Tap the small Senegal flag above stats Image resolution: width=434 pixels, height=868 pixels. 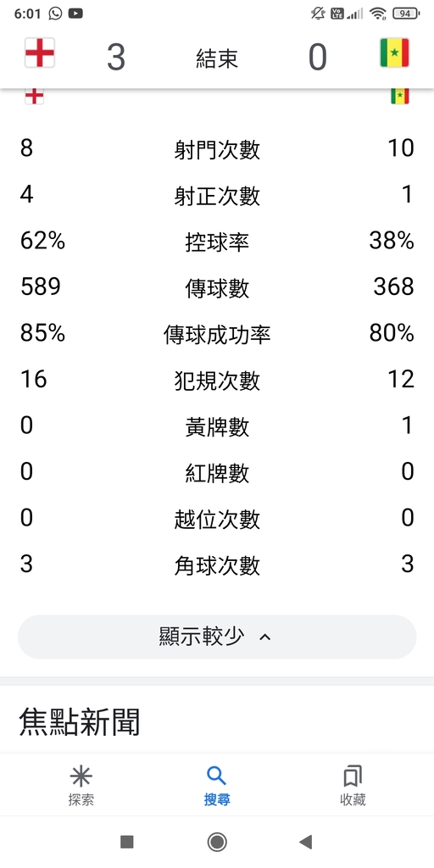pos(400,97)
